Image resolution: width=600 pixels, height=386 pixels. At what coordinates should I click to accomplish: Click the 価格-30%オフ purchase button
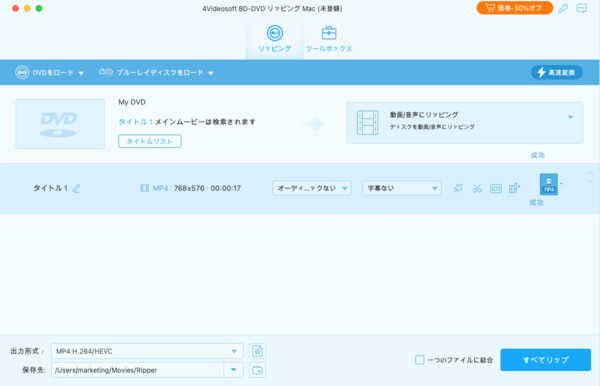(514, 8)
